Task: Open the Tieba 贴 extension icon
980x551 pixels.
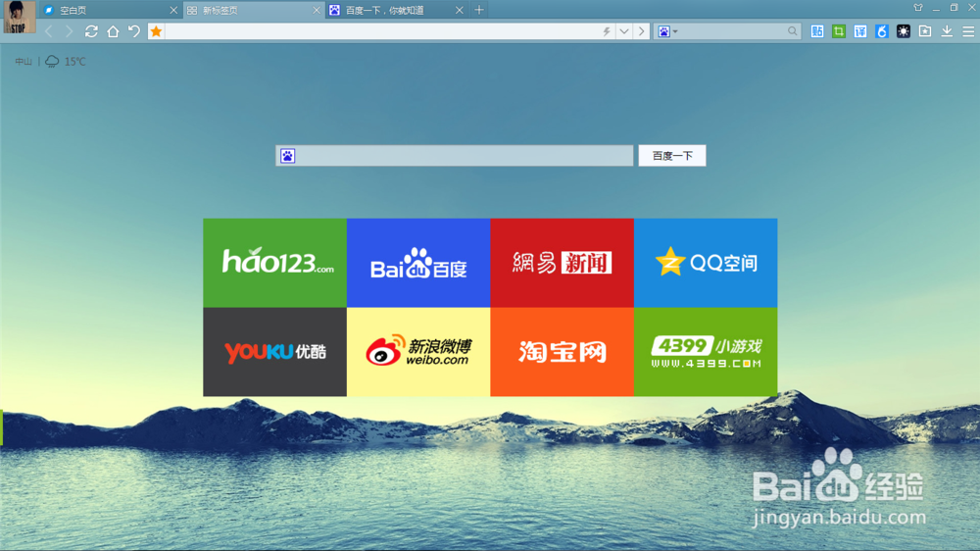Action: coord(817,31)
